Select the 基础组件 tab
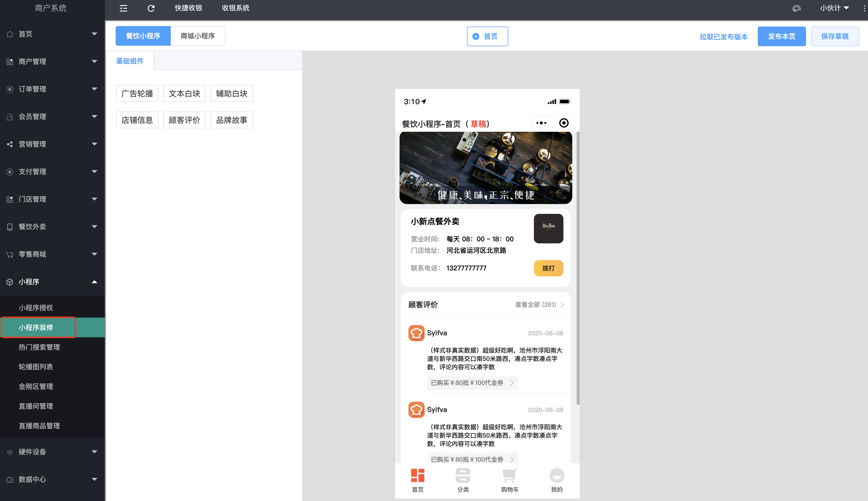This screenshot has height=501, width=868. tap(130, 61)
